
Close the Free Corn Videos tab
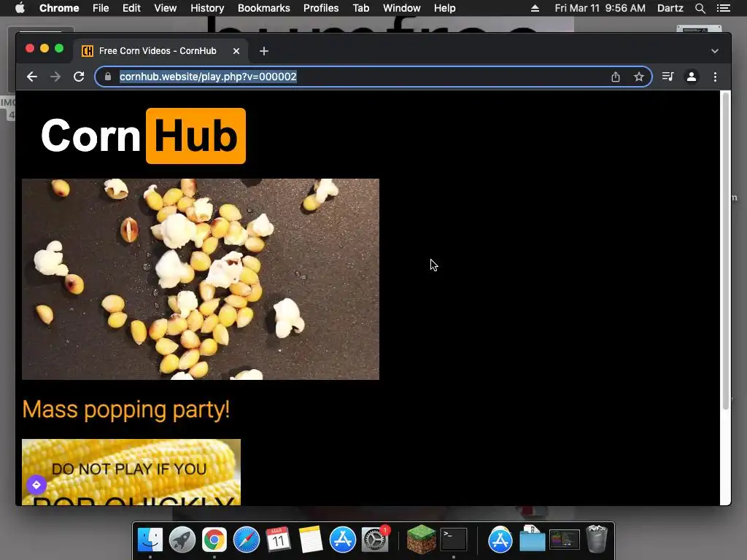236,51
